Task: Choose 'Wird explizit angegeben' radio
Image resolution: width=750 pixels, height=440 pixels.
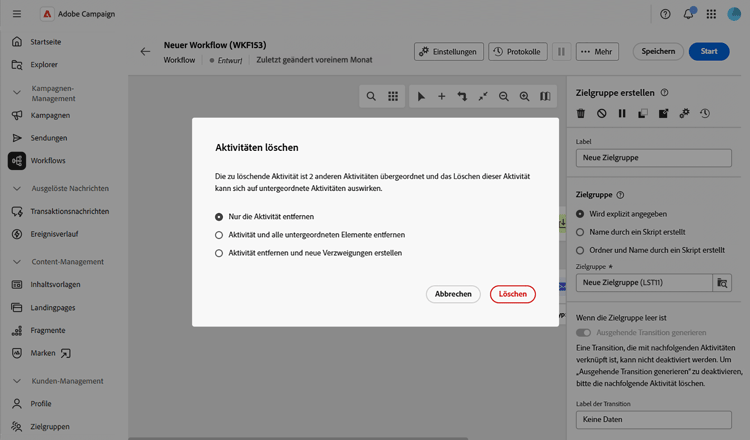Action: coord(580,214)
